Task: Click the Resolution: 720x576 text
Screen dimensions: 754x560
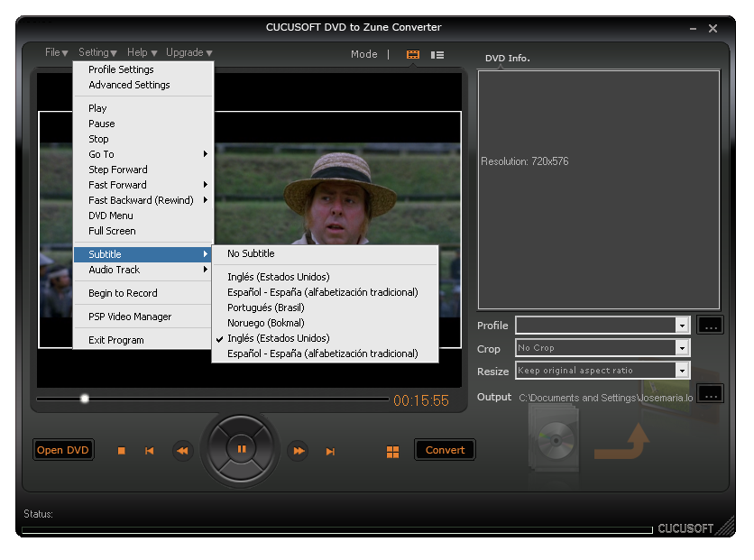Action: pos(525,161)
